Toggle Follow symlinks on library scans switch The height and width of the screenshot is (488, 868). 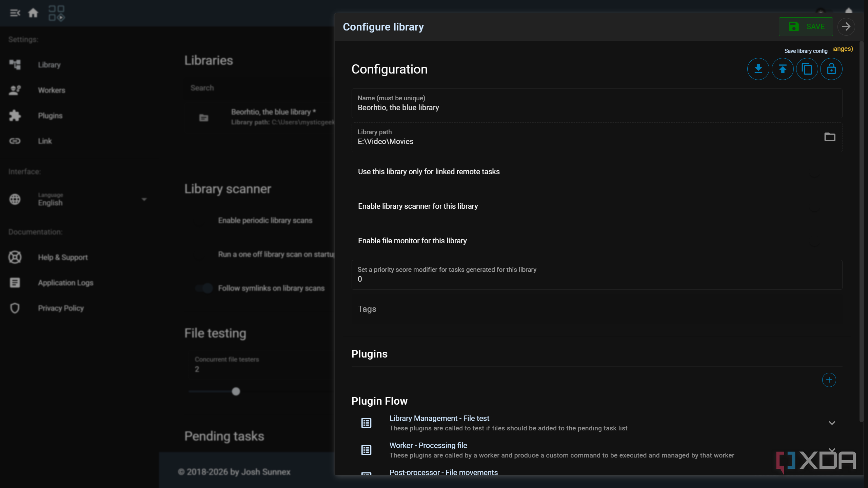click(x=204, y=288)
